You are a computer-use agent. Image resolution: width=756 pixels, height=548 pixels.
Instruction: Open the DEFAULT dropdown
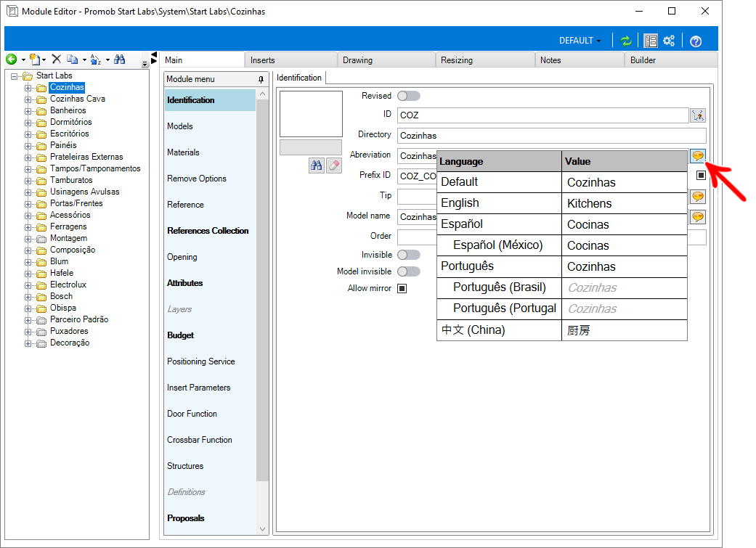coord(580,41)
